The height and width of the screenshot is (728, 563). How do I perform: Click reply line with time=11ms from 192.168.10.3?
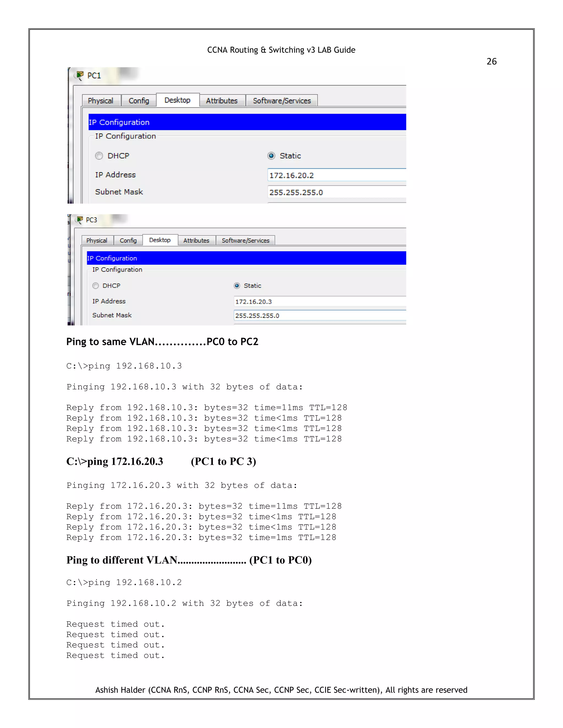point(207,408)
